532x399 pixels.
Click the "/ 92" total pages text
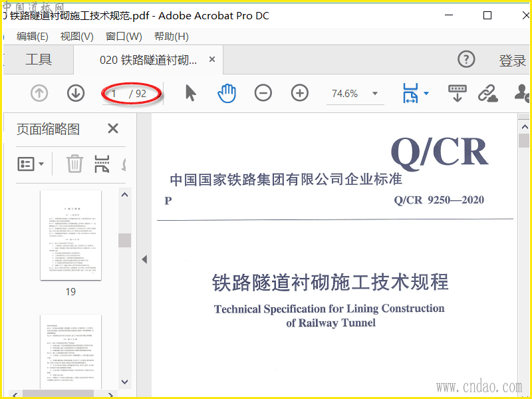138,93
